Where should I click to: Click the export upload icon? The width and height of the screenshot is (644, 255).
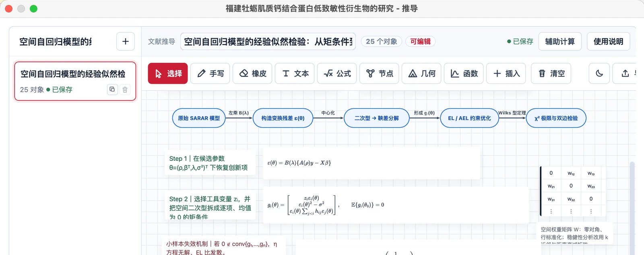[625, 73]
